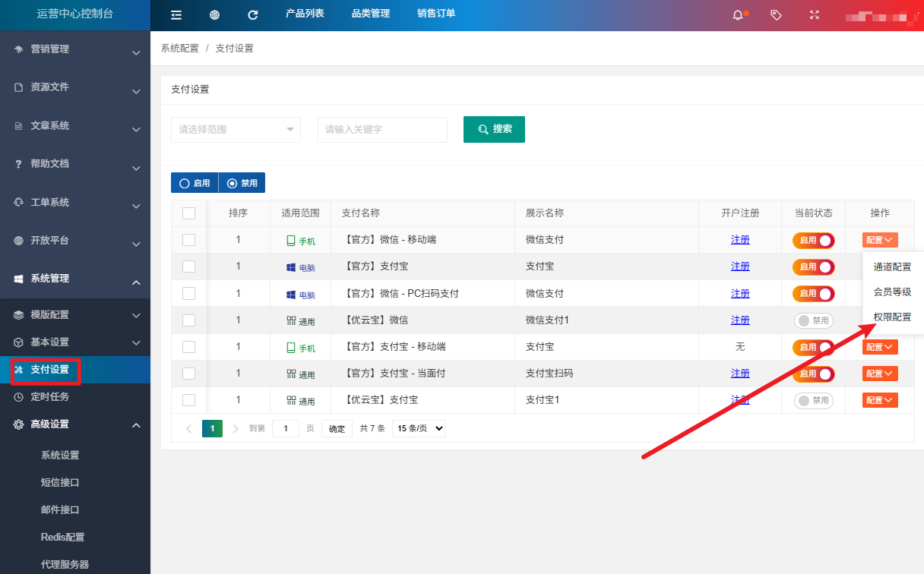Click 系统配置 in the breadcrumb
Viewport: 924px width, 574px height.
pos(179,49)
